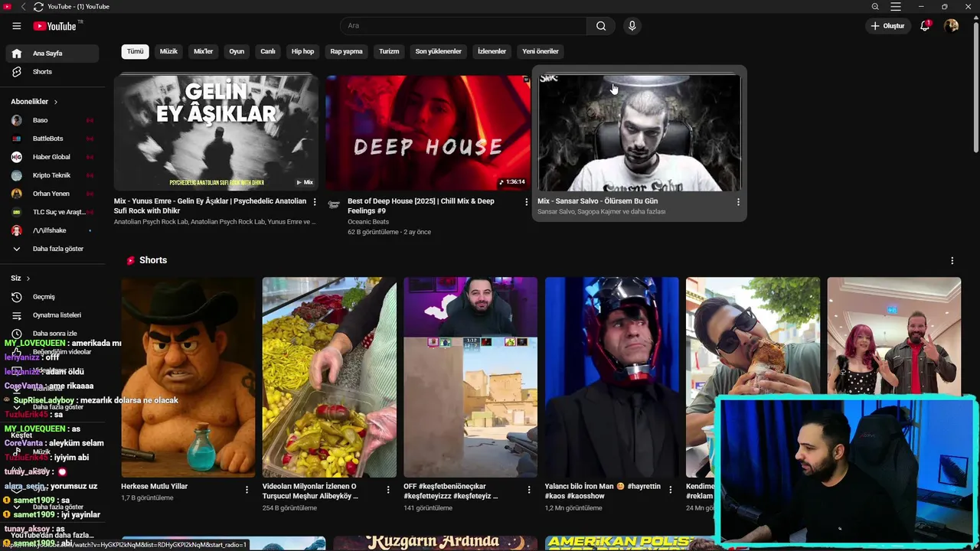Select the Tümü filter chip
Viewport: 980px width, 551px height.
click(x=135, y=51)
